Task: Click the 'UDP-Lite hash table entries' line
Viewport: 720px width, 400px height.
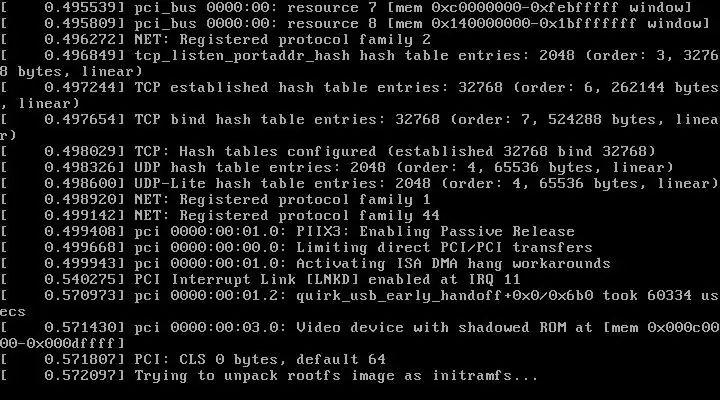Action: click(359, 184)
